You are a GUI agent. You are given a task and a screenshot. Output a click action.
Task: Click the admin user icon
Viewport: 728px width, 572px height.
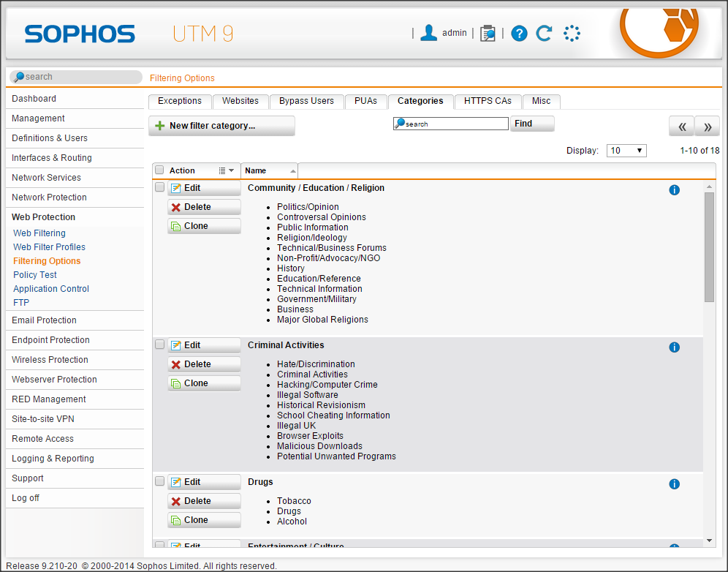coord(429,33)
